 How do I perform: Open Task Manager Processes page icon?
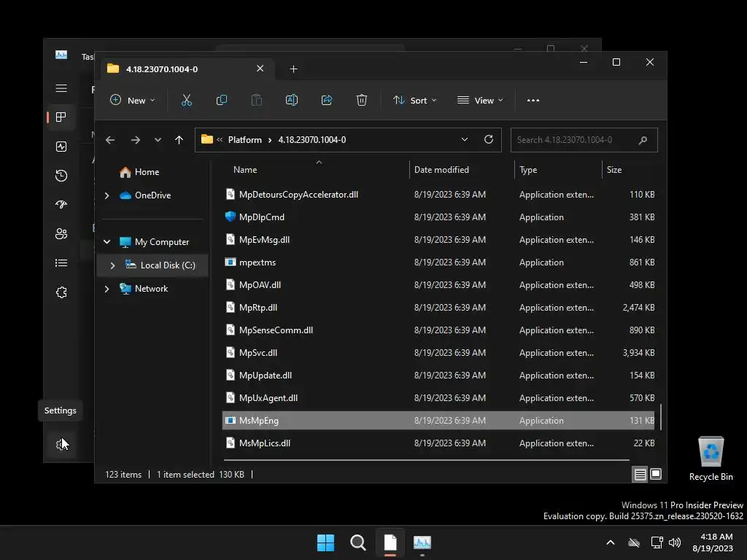61,117
